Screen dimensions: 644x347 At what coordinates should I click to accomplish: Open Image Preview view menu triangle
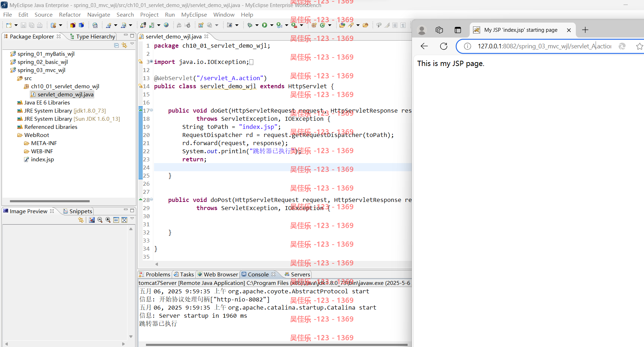tap(132, 219)
